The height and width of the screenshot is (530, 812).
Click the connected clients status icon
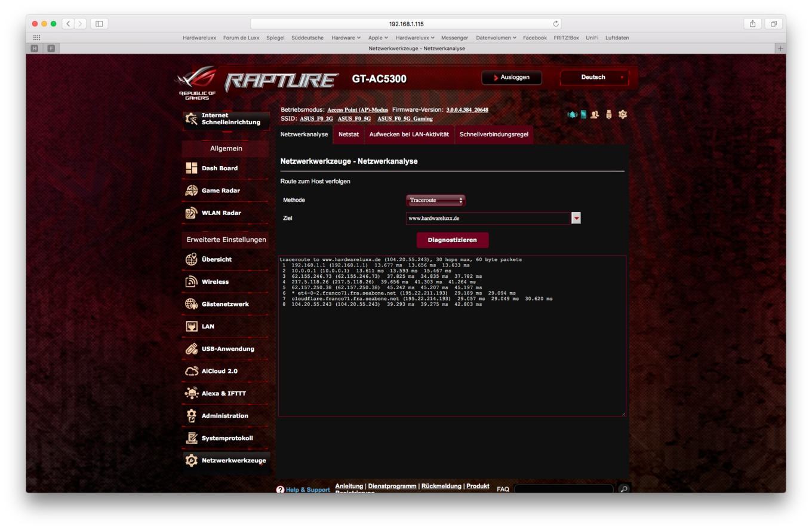tap(595, 114)
